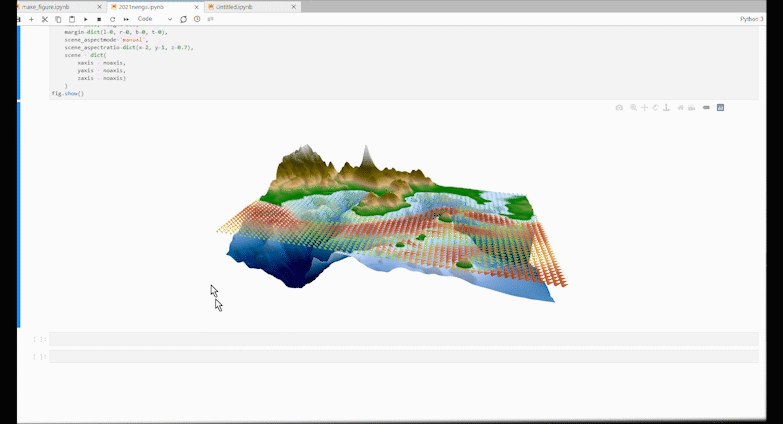Run the selected cell

85,19
